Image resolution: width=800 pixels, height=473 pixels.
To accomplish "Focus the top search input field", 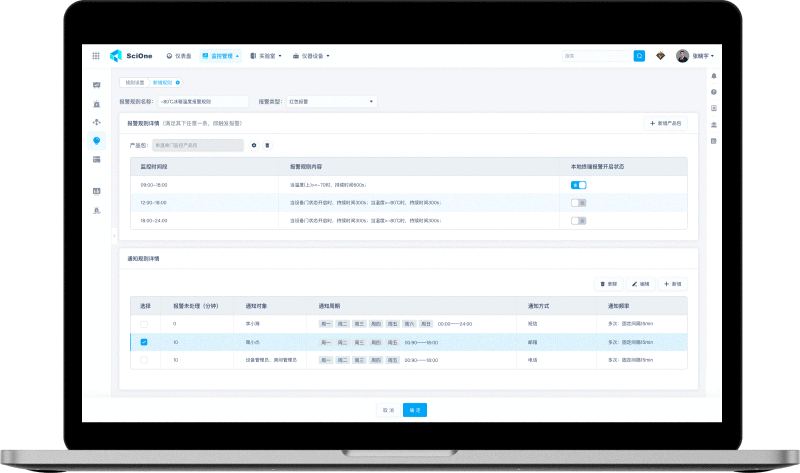I will 597,56.
